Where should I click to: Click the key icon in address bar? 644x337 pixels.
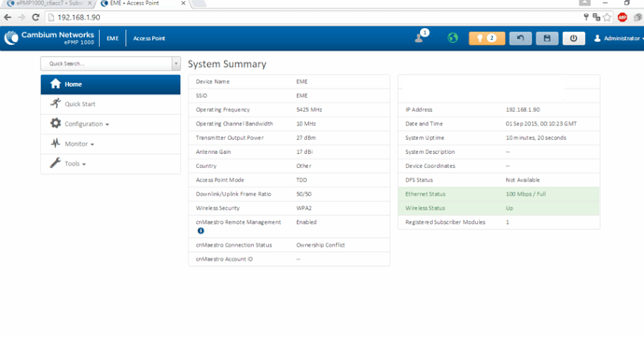pyautogui.click(x=586, y=17)
